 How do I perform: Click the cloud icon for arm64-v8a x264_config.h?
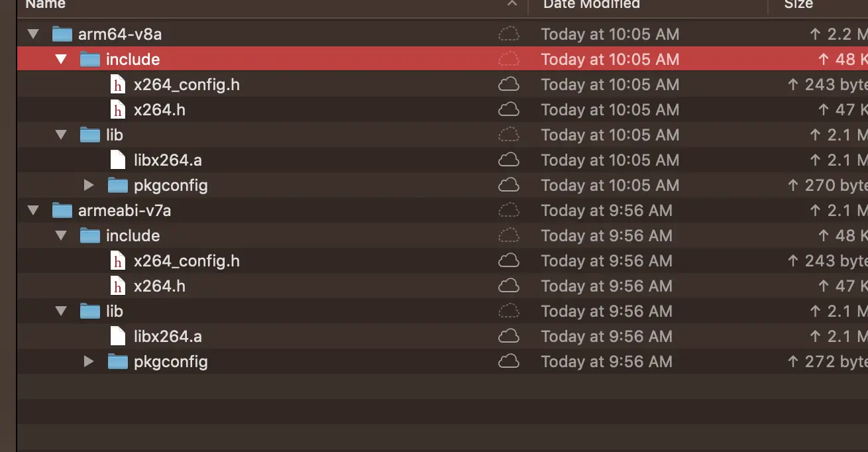[x=508, y=84]
